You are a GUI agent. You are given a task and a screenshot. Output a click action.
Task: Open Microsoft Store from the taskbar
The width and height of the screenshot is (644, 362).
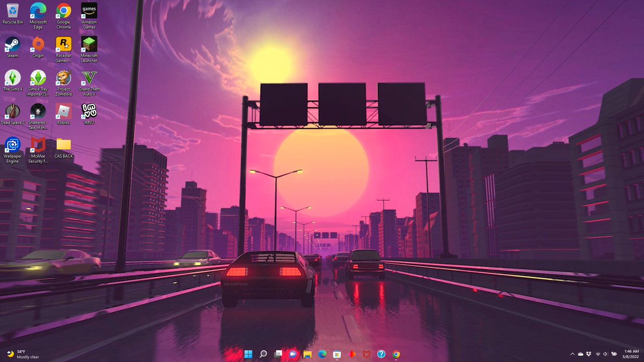point(337,354)
